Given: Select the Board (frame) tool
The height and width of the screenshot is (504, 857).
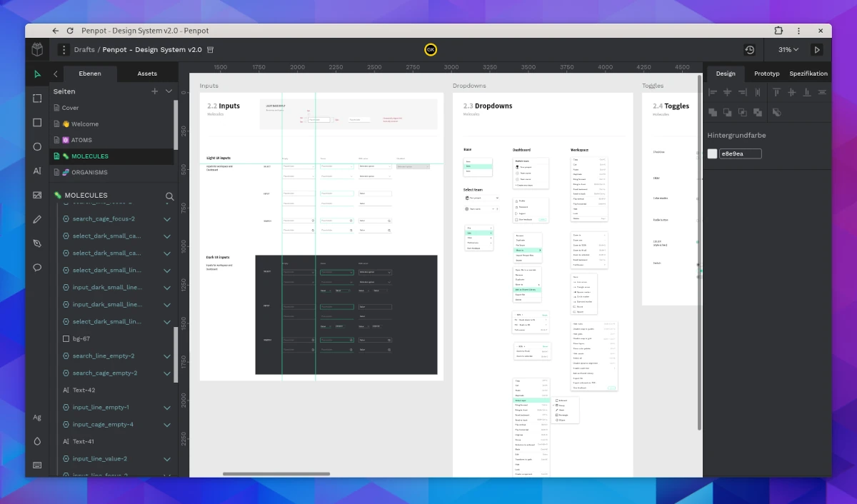Looking at the screenshot, I should pyautogui.click(x=37, y=99).
